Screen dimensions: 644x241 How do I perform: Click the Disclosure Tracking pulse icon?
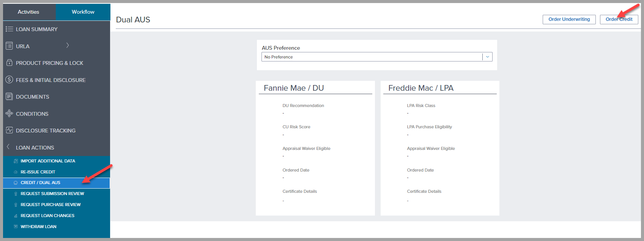(9, 131)
